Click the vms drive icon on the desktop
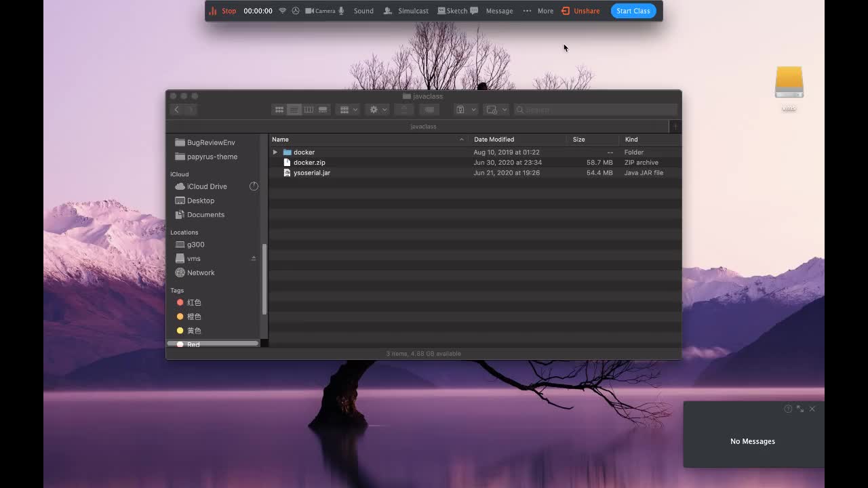This screenshot has width=868, height=488. (789, 83)
